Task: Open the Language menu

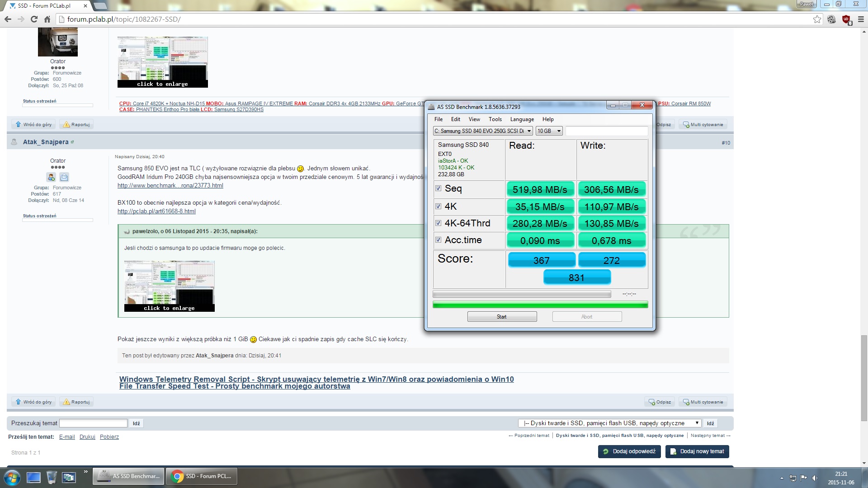Action: pos(522,119)
